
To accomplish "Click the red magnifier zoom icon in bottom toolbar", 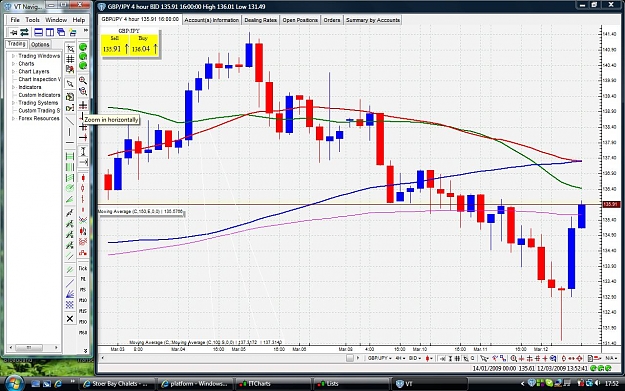I will (514, 358).
